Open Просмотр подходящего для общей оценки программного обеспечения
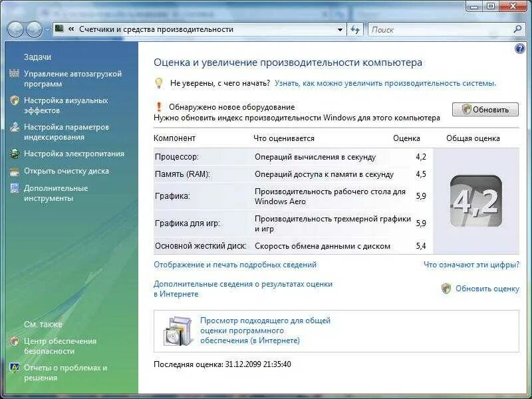The width and height of the screenshot is (532, 399). (x=265, y=330)
